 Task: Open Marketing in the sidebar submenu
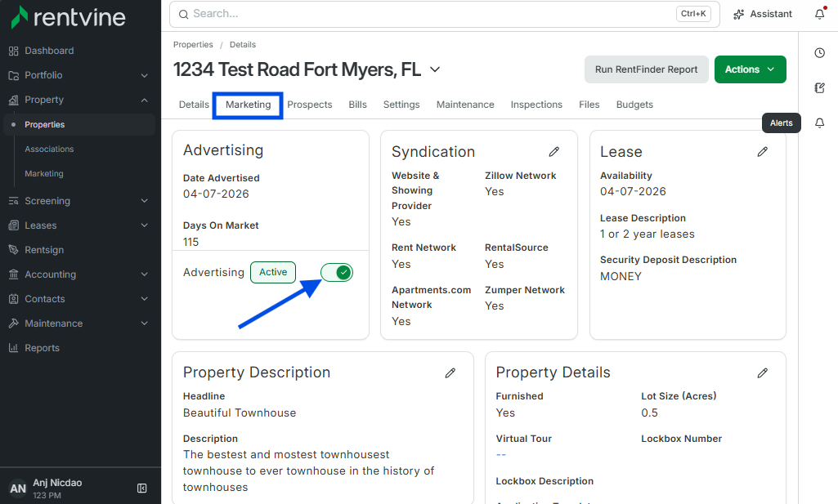pyautogui.click(x=44, y=173)
